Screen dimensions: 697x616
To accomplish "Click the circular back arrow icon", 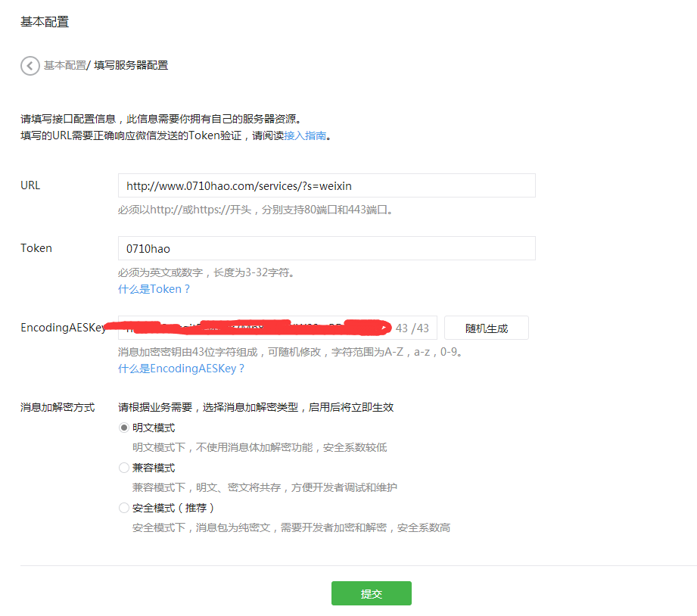I will [30, 66].
